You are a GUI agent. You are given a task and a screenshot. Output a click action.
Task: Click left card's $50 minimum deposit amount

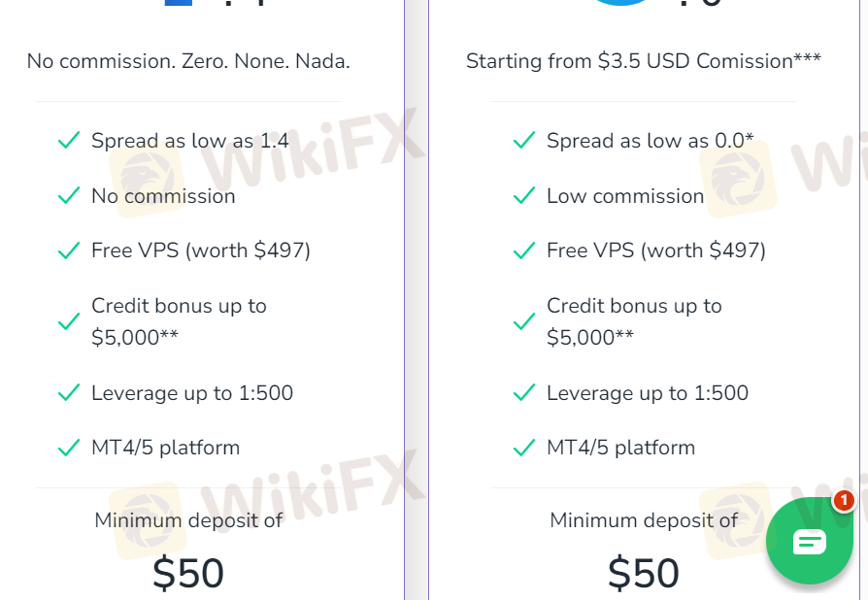188,573
